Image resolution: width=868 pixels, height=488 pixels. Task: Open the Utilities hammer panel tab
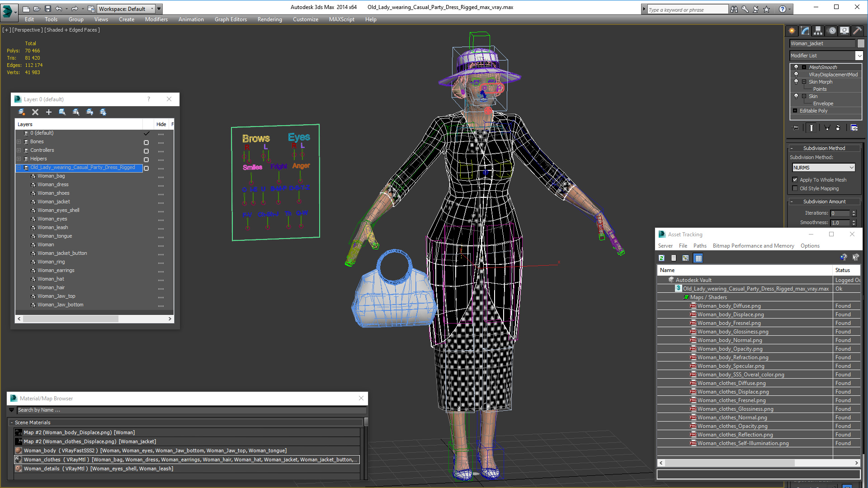857,30
